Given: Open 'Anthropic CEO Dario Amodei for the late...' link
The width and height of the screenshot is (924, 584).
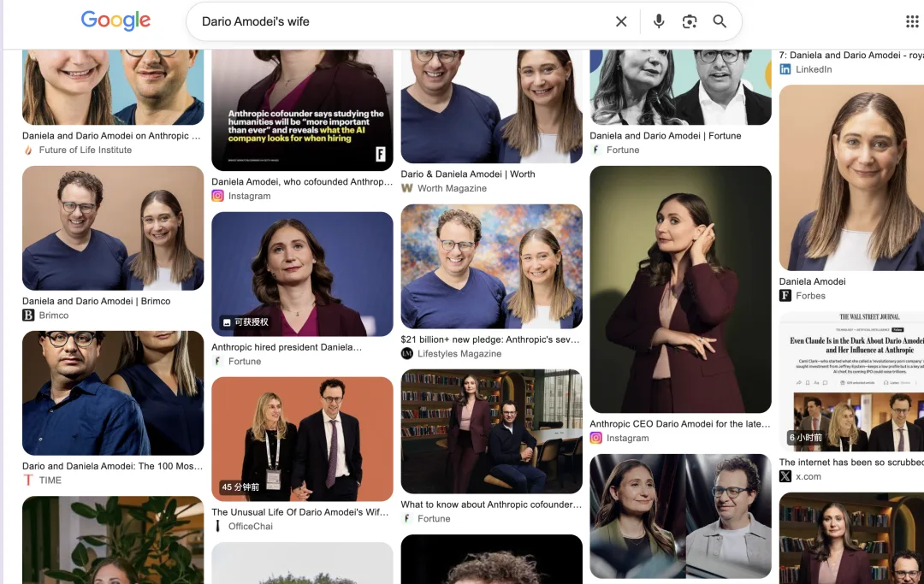Looking at the screenshot, I should [680, 424].
